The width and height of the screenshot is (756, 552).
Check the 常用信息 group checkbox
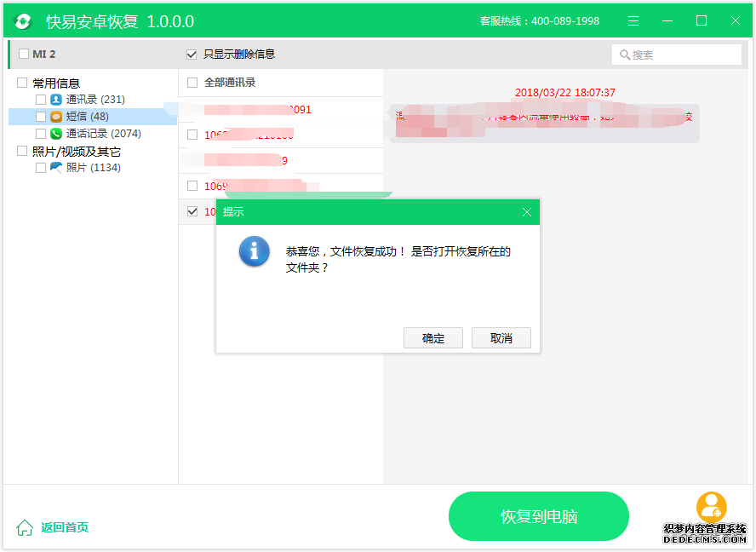[x=22, y=83]
